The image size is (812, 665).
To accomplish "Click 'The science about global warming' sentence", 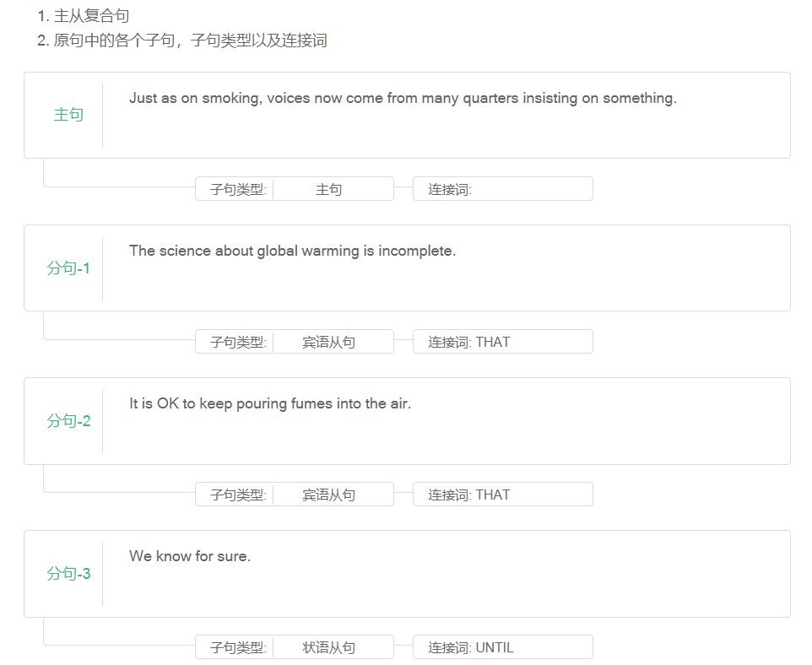I will [292, 251].
